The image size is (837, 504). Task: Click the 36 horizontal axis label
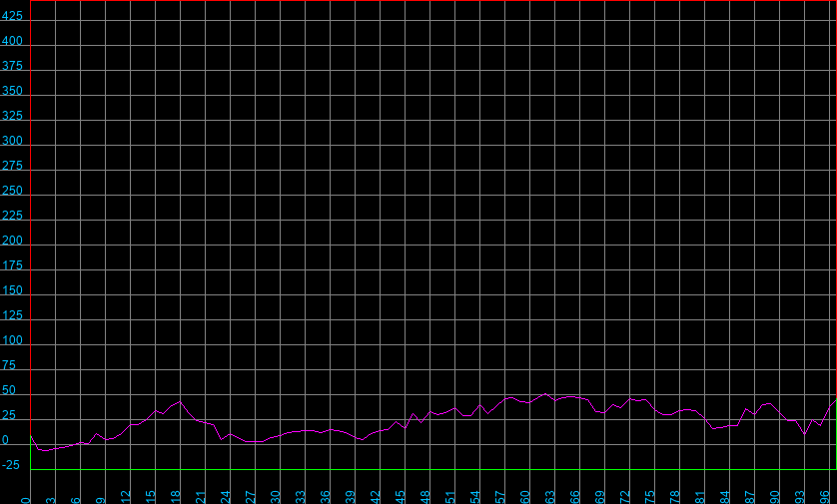[326, 497]
